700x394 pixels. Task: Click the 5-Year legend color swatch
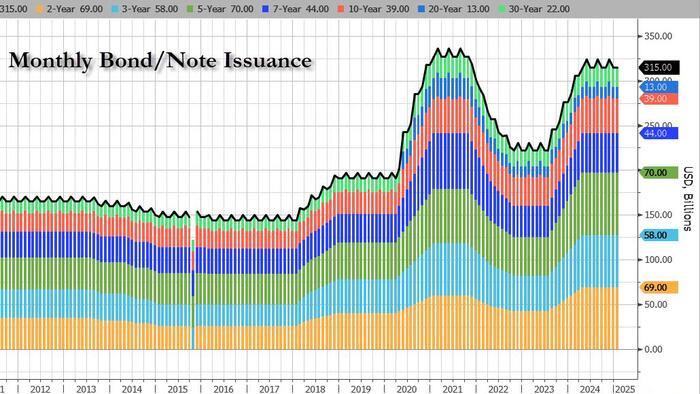[190, 9]
